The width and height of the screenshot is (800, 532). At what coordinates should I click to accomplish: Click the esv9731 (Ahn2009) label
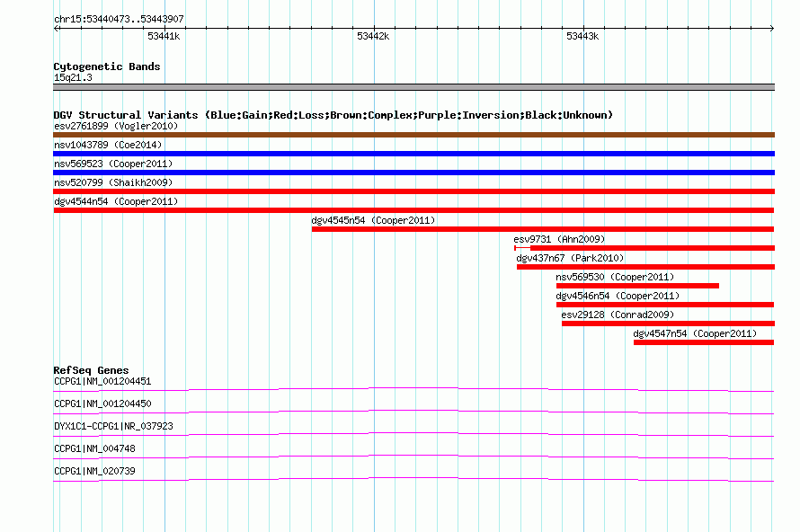559,239
